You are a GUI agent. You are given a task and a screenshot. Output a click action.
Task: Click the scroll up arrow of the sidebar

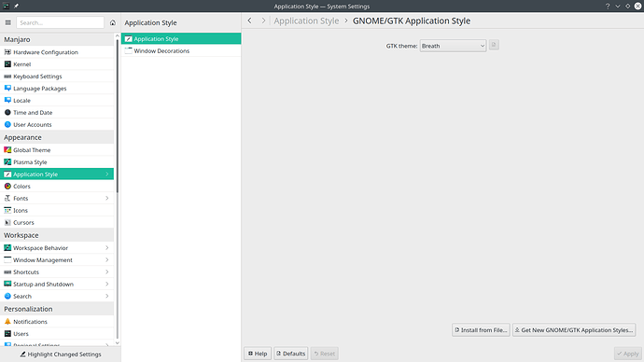[x=118, y=36]
